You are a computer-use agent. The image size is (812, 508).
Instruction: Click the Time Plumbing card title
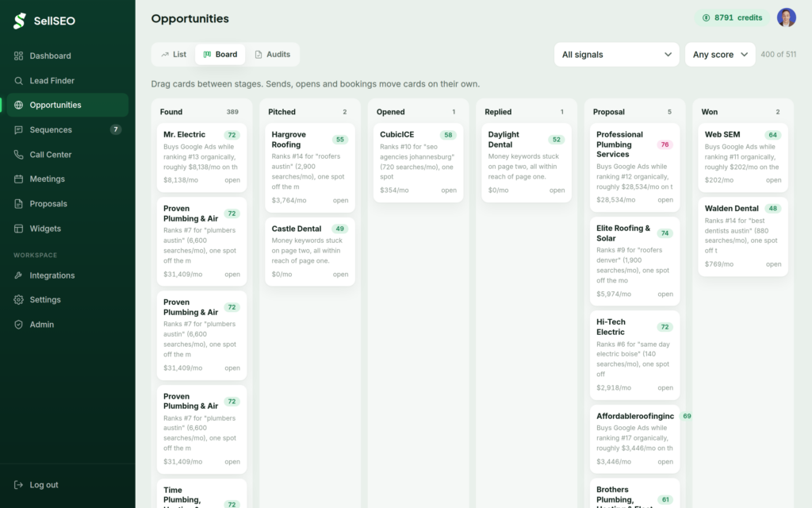point(182,498)
